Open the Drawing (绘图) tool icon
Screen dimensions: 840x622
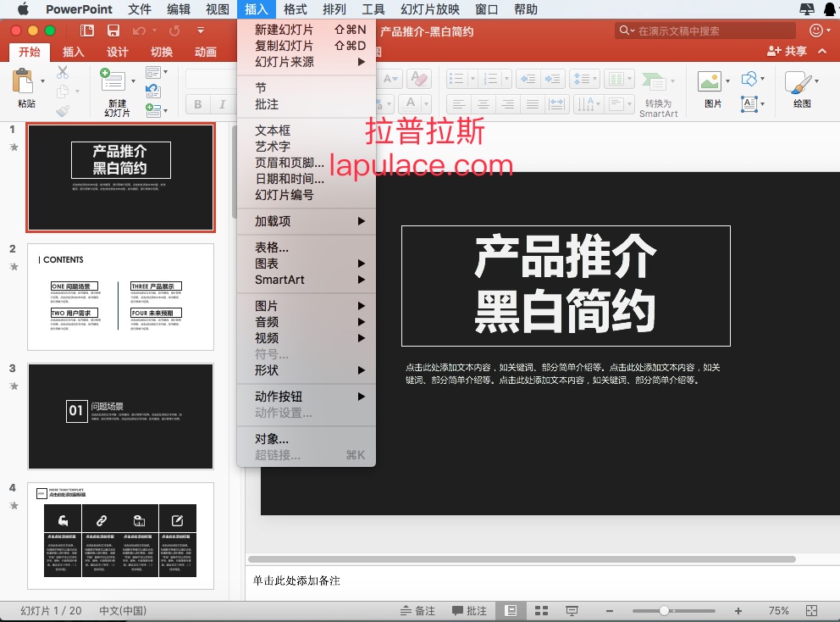click(x=800, y=83)
